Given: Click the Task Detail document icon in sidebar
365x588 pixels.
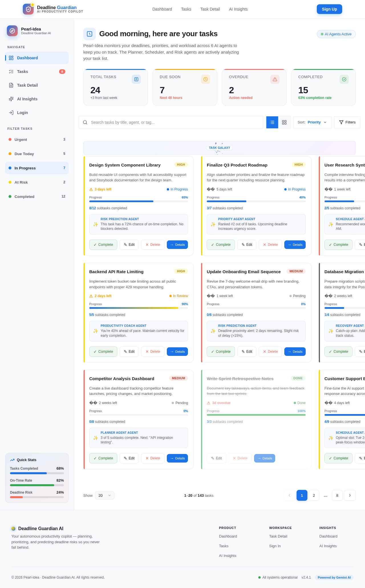Looking at the screenshot, I should [x=11, y=85].
